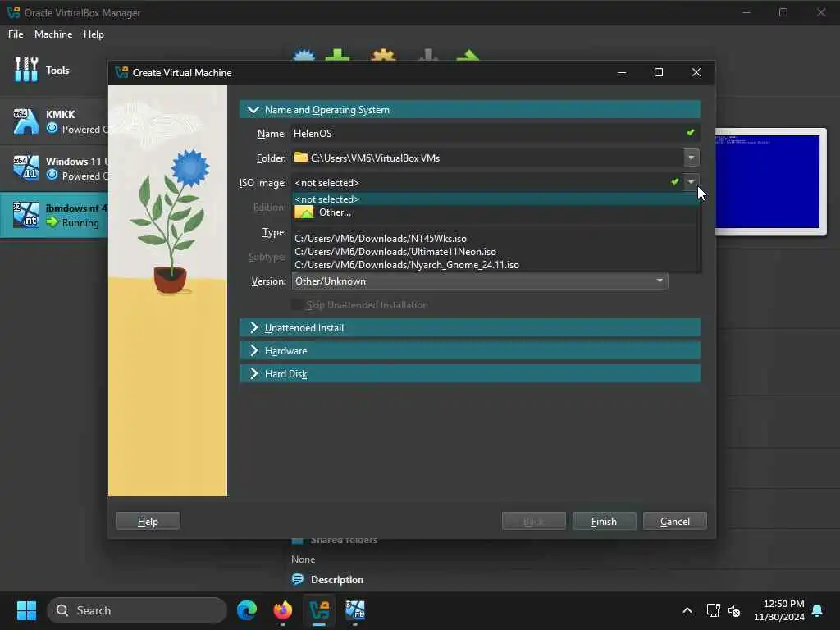The image size is (840, 630).
Task: Toggle Skip Unattended Installation checkbox
Action: (x=296, y=305)
